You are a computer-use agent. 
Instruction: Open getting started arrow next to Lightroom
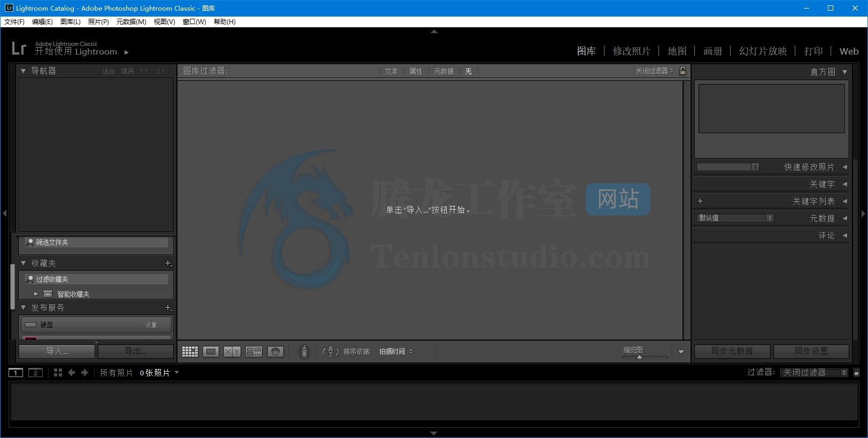[127, 52]
